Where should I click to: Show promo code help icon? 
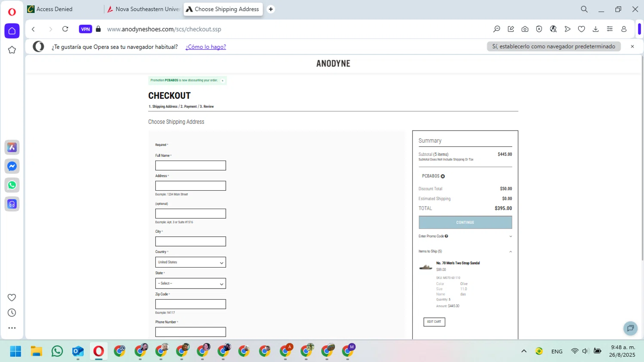pos(447,236)
